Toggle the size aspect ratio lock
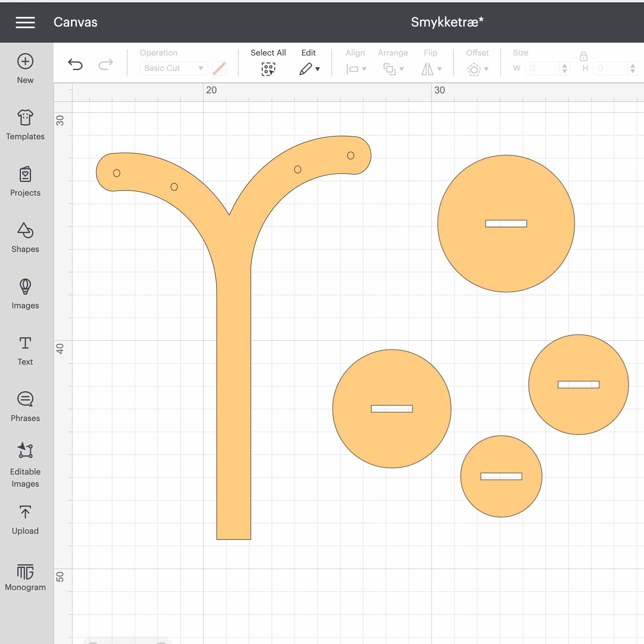 point(584,56)
